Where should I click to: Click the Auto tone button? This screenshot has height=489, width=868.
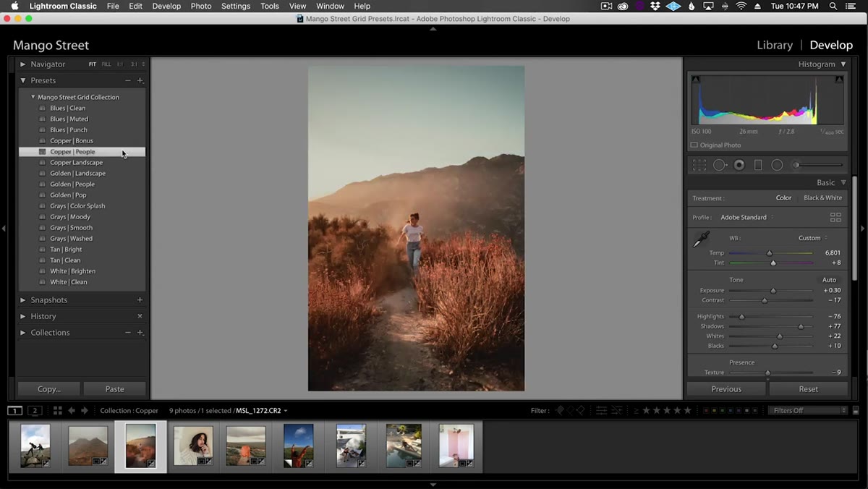click(x=829, y=280)
